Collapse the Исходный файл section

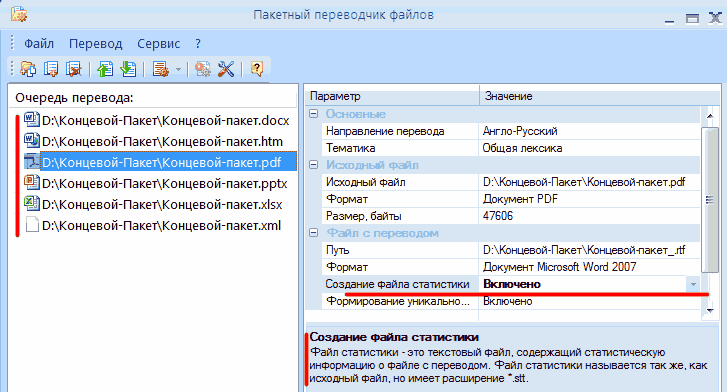pyautogui.click(x=314, y=165)
